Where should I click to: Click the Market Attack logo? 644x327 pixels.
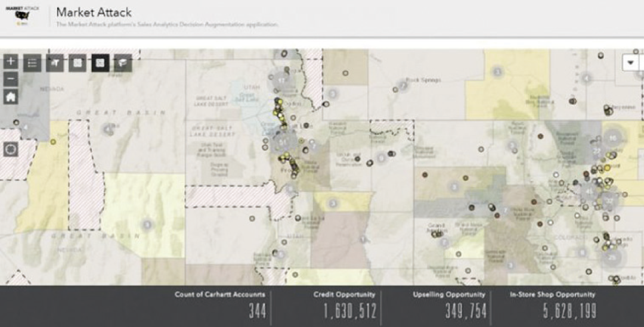tap(23, 17)
